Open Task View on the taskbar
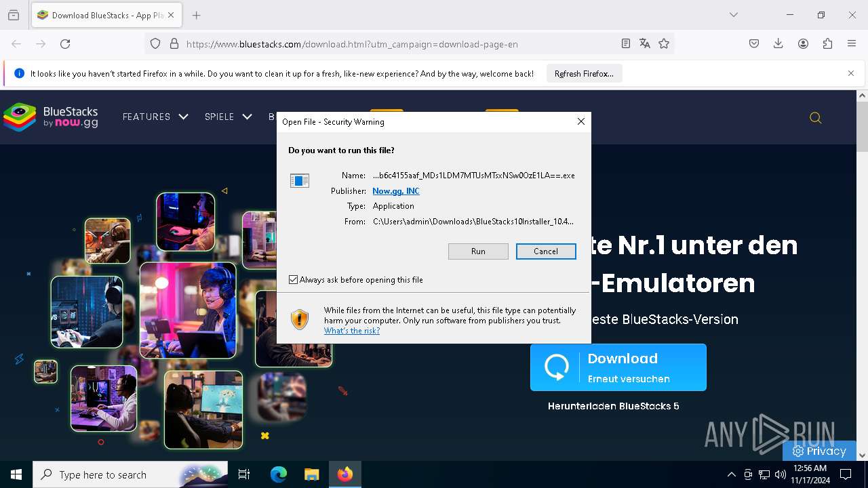This screenshot has width=868, height=488. [x=244, y=474]
